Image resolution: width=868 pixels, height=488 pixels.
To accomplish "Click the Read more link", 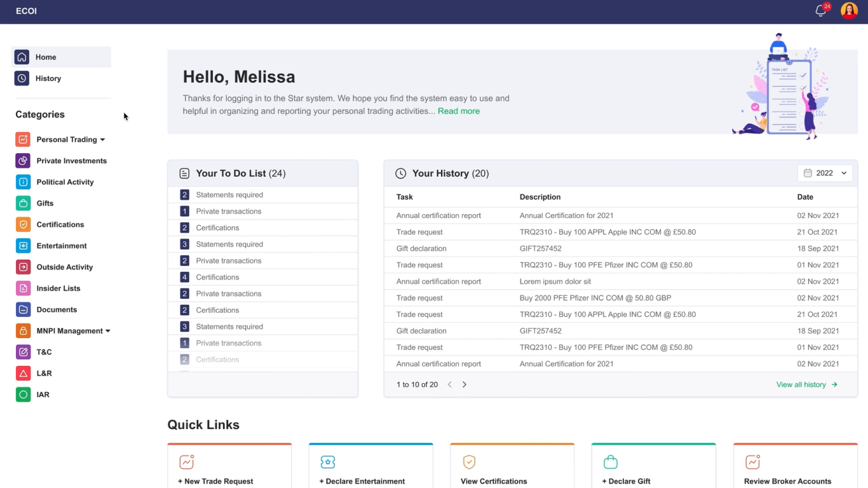I will coord(458,111).
